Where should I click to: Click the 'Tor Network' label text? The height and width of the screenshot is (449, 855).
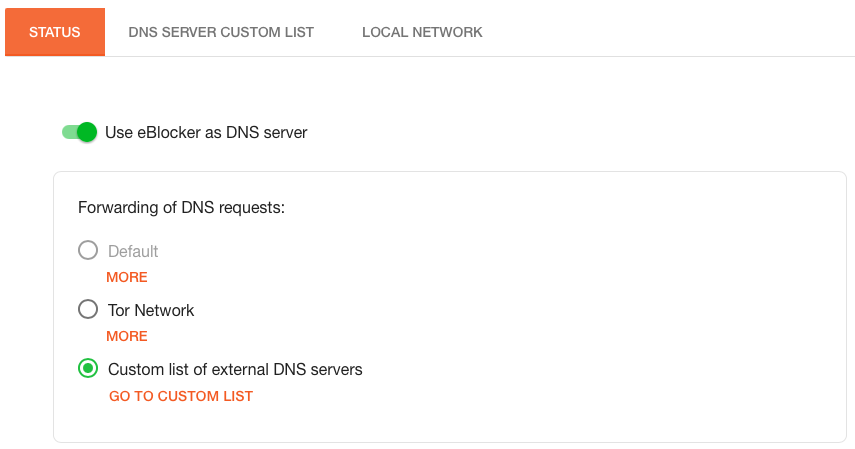point(151,310)
